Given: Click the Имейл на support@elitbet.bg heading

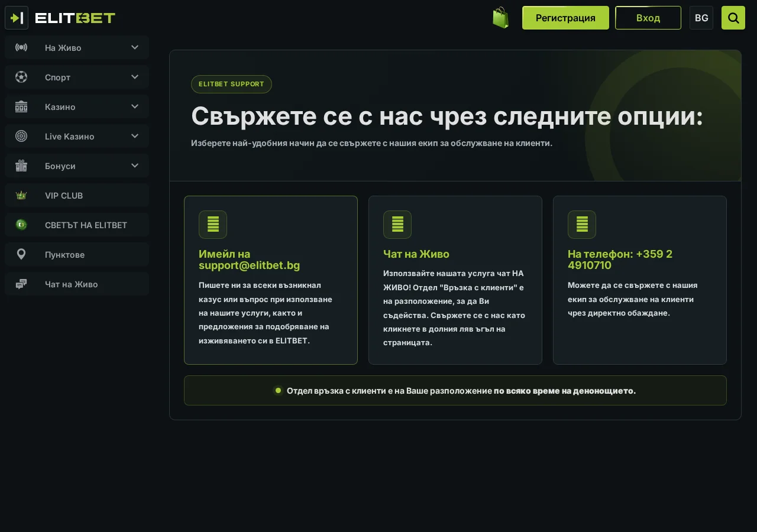Looking at the screenshot, I should point(250,259).
